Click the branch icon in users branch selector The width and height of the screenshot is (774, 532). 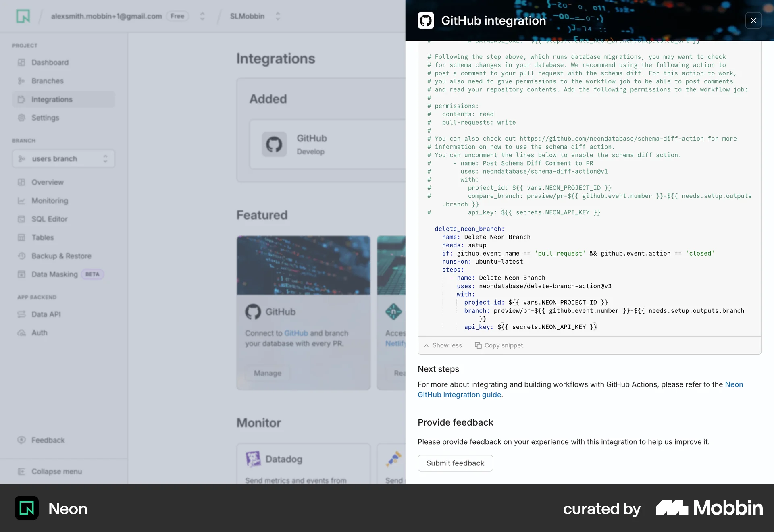pyautogui.click(x=22, y=159)
